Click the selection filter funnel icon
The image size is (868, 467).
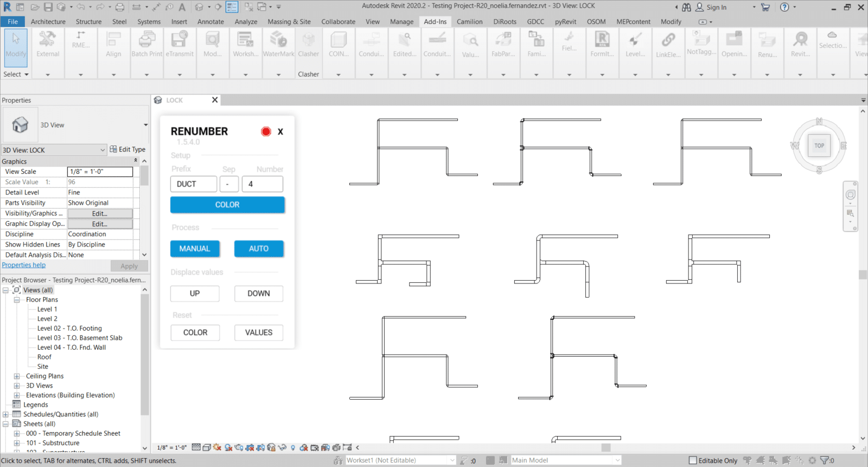pos(824,460)
